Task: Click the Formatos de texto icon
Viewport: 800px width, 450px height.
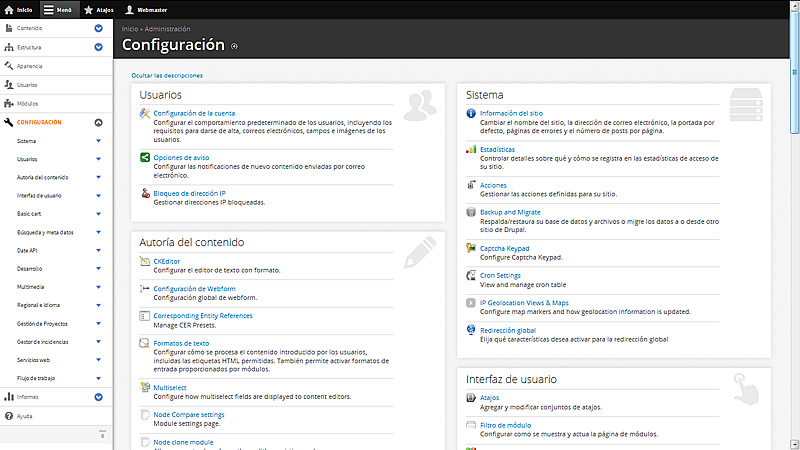Action: click(145, 343)
